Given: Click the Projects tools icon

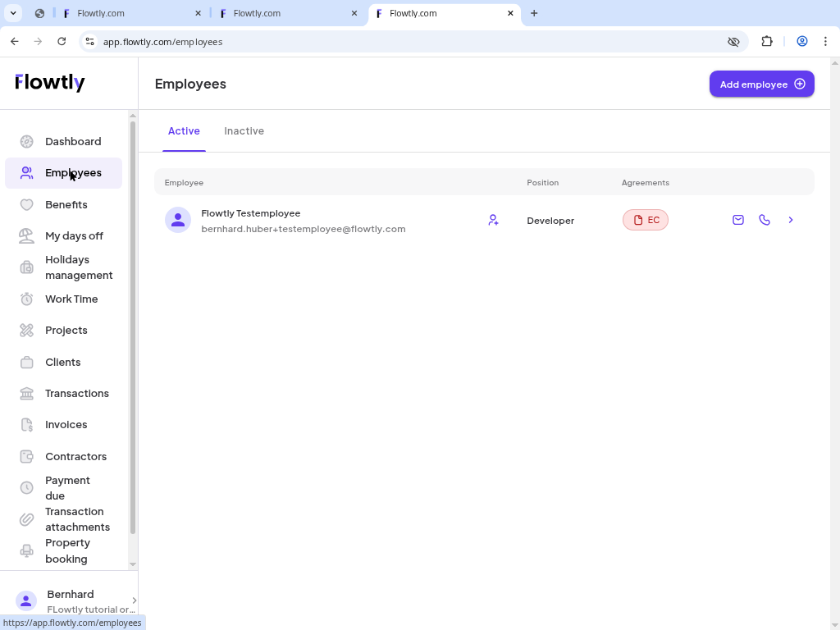Looking at the screenshot, I should (x=26, y=330).
